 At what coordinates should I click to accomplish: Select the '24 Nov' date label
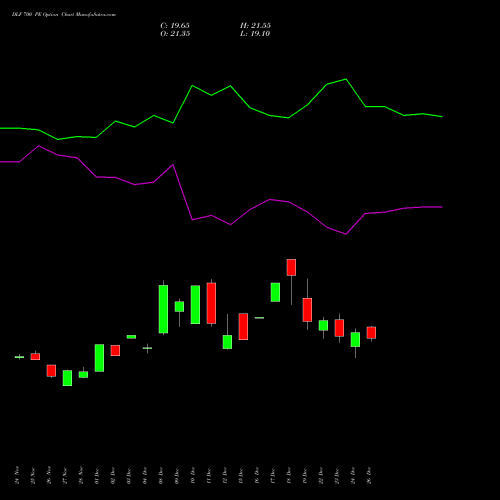point(17,475)
